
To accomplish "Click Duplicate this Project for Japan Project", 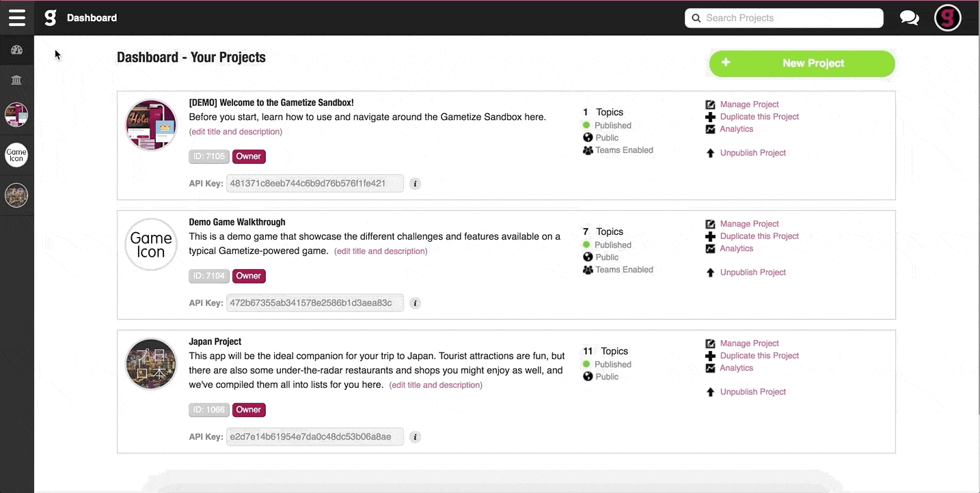I will pyautogui.click(x=759, y=356).
